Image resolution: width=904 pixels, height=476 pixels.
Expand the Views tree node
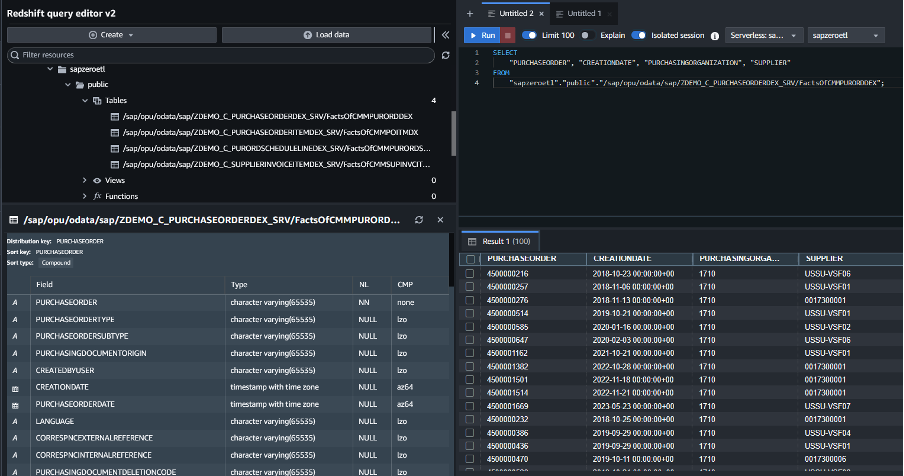click(84, 180)
